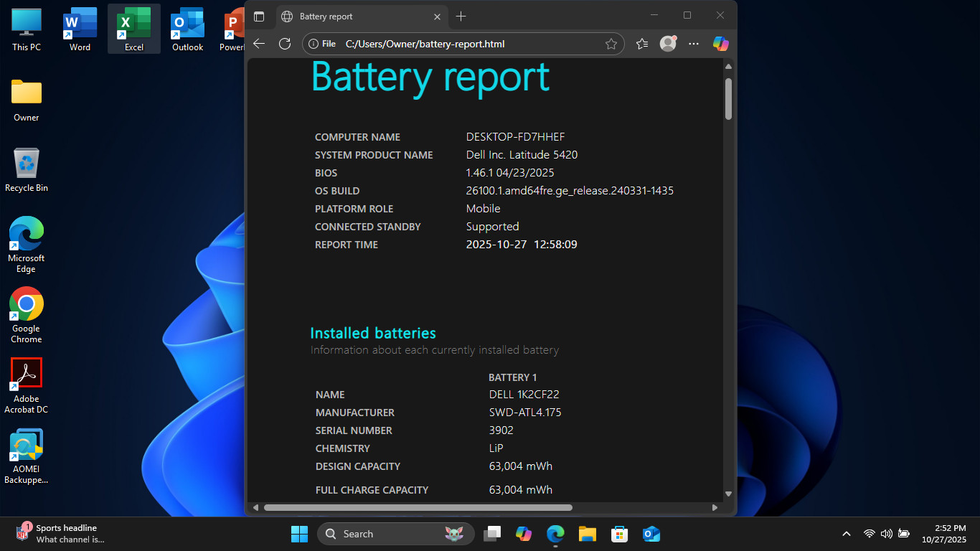
Task: Click the BIOS version 1.46.1 value
Action: pyautogui.click(x=510, y=173)
